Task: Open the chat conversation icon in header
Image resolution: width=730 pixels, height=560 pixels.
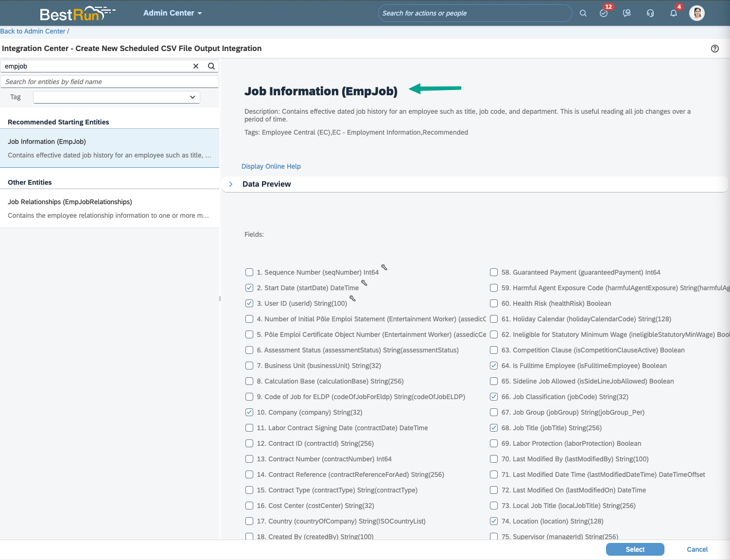Action: pos(627,13)
